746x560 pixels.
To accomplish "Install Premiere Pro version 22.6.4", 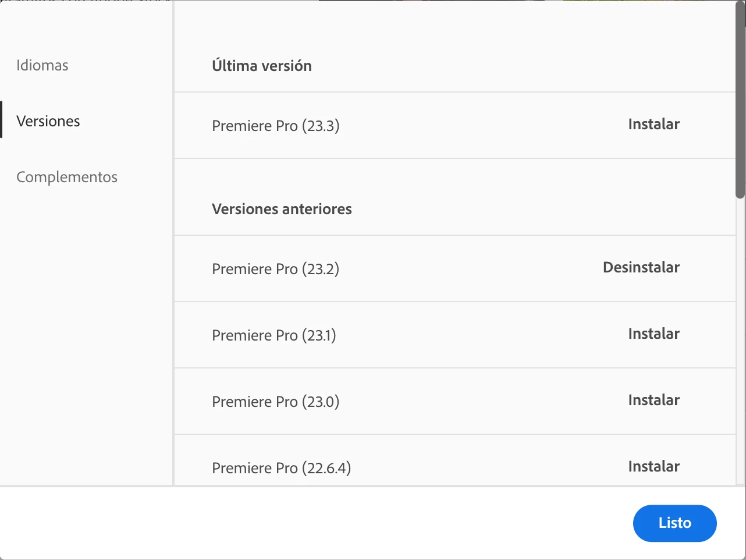I will [x=653, y=467].
